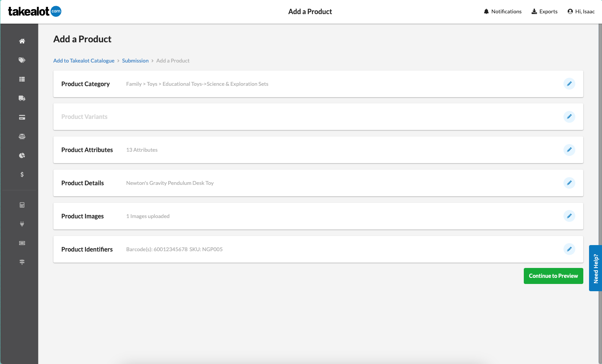Open the Need Help? side tab

596,268
